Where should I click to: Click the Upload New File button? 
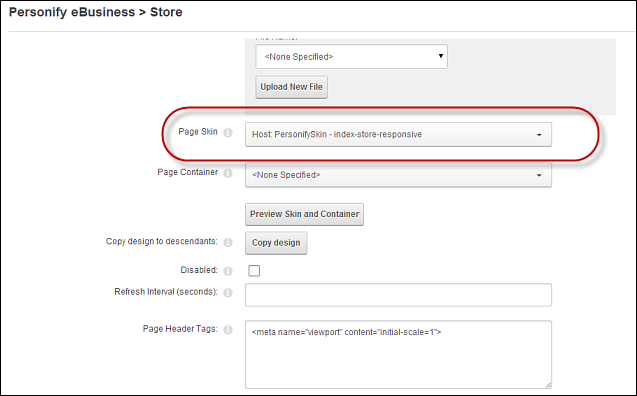291,87
